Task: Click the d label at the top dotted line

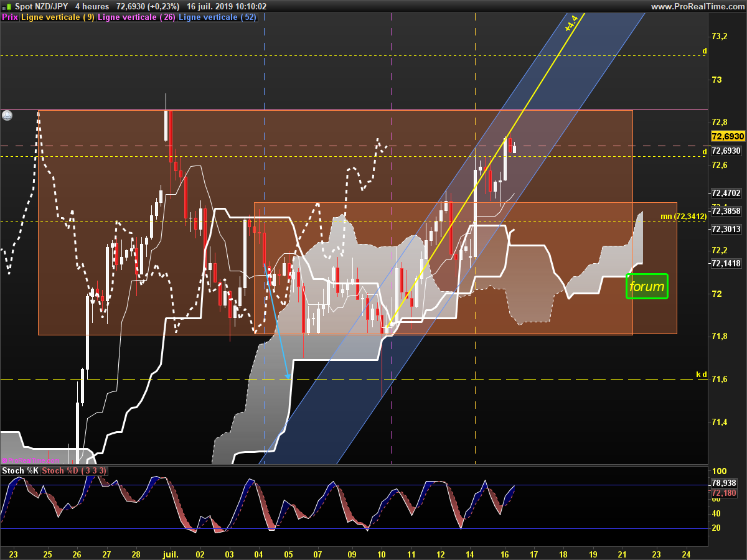Action: [704, 51]
